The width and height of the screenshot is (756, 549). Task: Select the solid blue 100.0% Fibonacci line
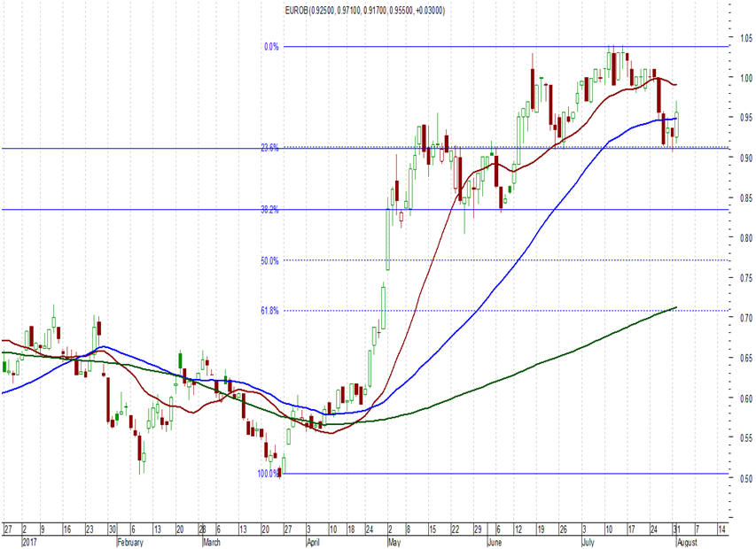(x=506, y=474)
